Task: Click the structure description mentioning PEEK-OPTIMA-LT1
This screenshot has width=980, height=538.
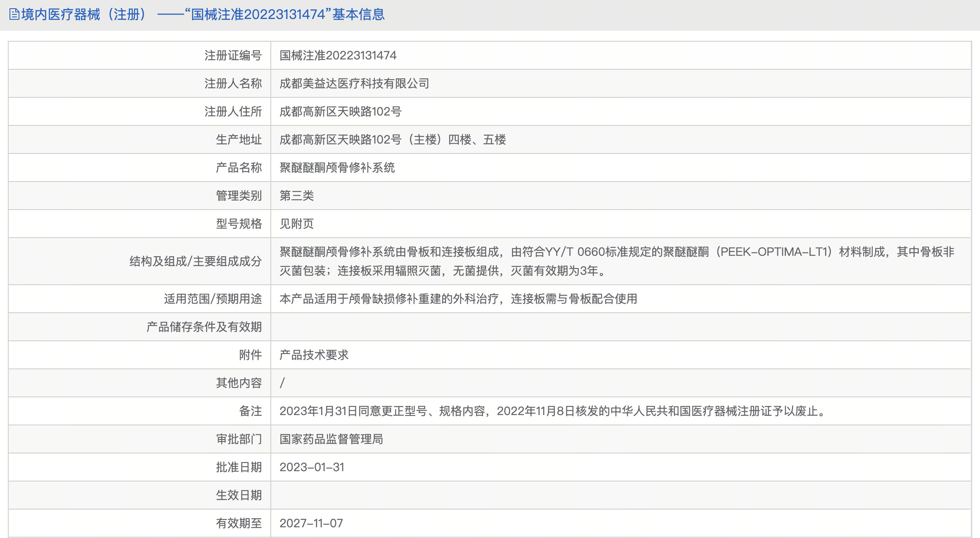Action: click(x=617, y=261)
